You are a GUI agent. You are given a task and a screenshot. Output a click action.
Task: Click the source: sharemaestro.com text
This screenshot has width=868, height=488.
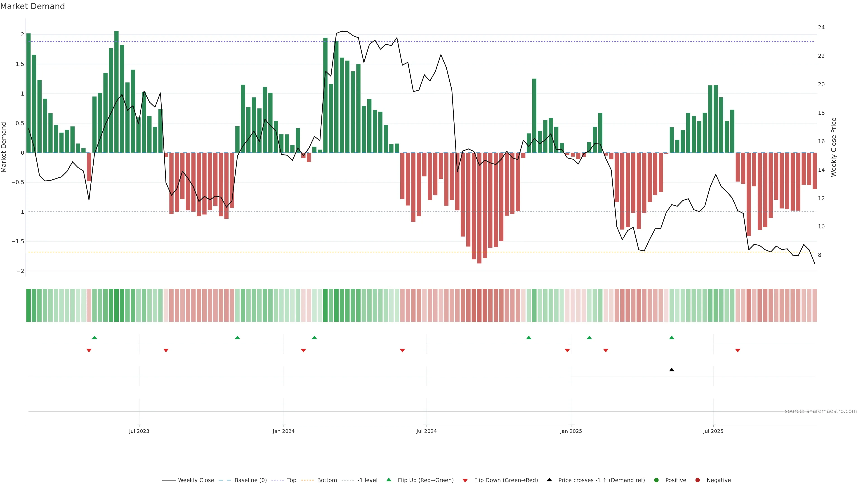(x=821, y=411)
